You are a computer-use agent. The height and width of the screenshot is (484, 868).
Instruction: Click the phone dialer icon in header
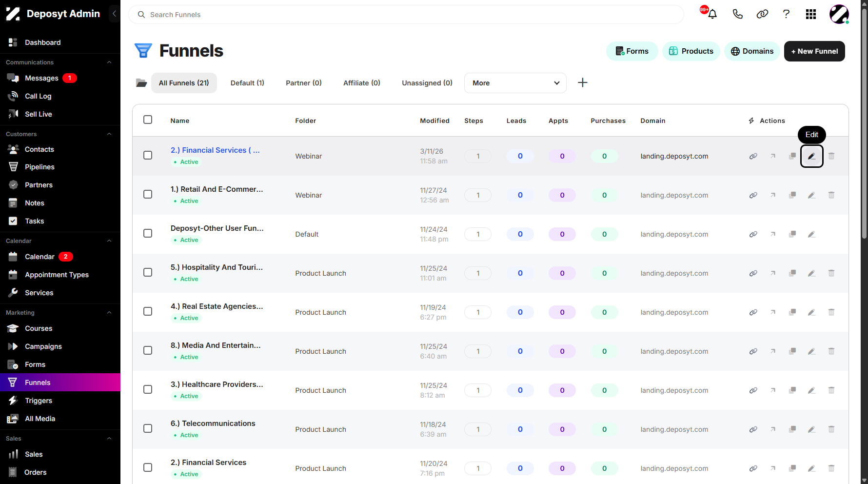737,14
